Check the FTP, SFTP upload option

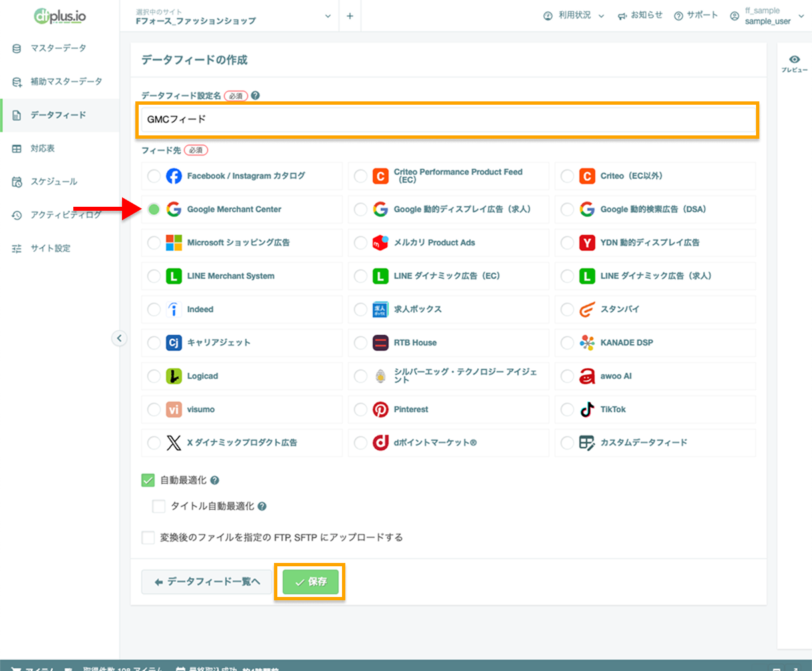click(149, 537)
